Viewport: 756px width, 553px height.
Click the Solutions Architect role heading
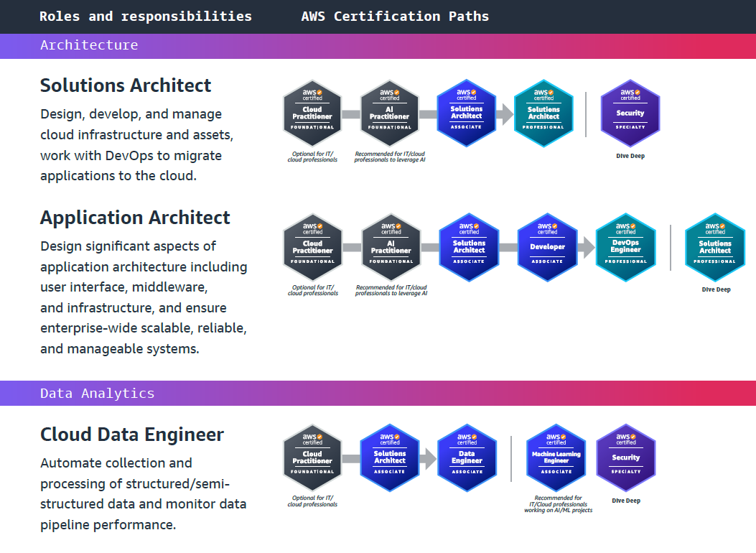click(x=126, y=85)
